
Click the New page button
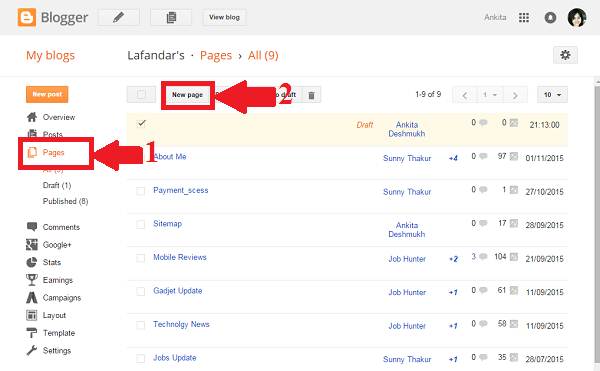pos(188,95)
